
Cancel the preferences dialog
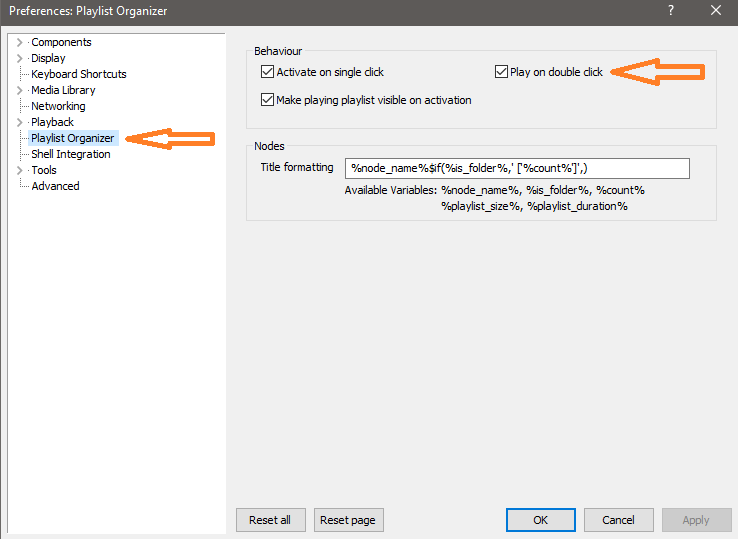point(617,520)
